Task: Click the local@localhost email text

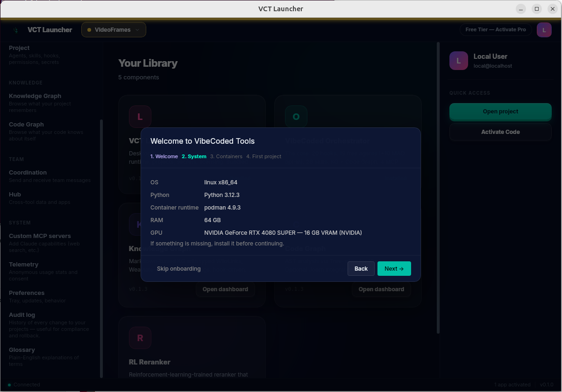Action: tap(493, 66)
